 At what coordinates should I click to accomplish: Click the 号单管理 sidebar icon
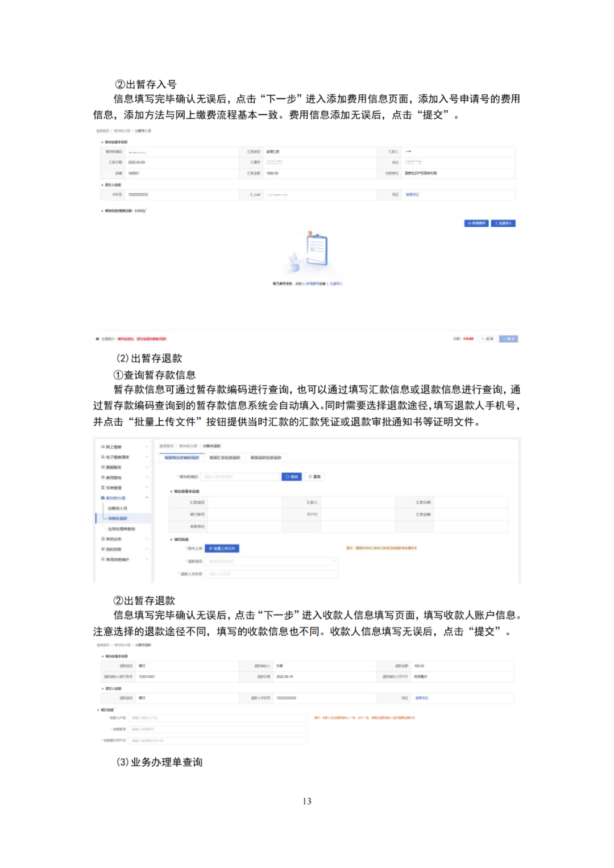click(103, 488)
